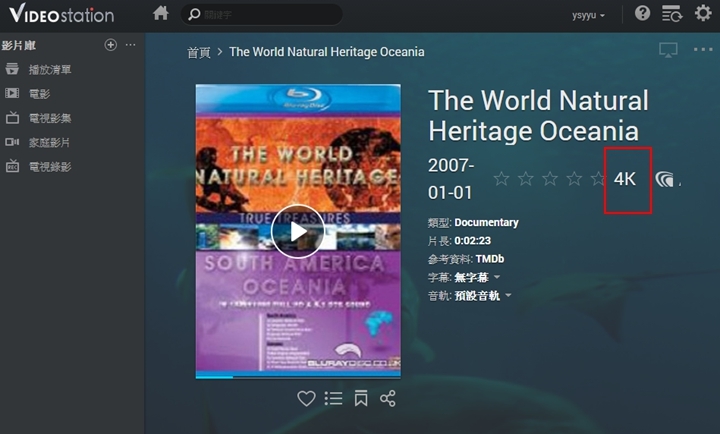Rate the video two stars
720x434 pixels.
pos(526,179)
